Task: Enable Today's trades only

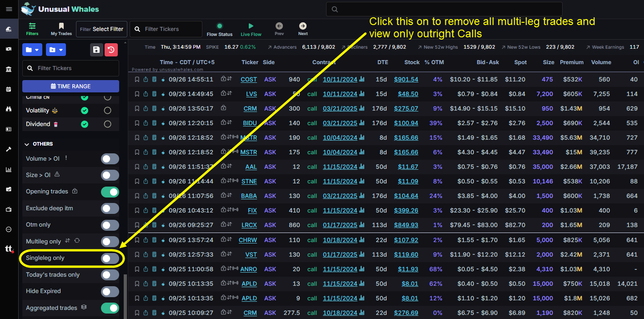Action: (x=110, y=275)
